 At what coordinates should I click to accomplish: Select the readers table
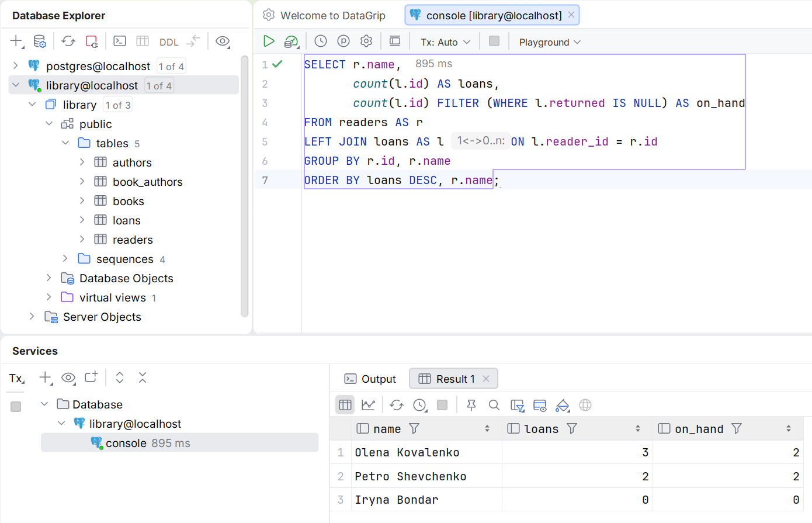pyautogui.click(x=133, y=240)
